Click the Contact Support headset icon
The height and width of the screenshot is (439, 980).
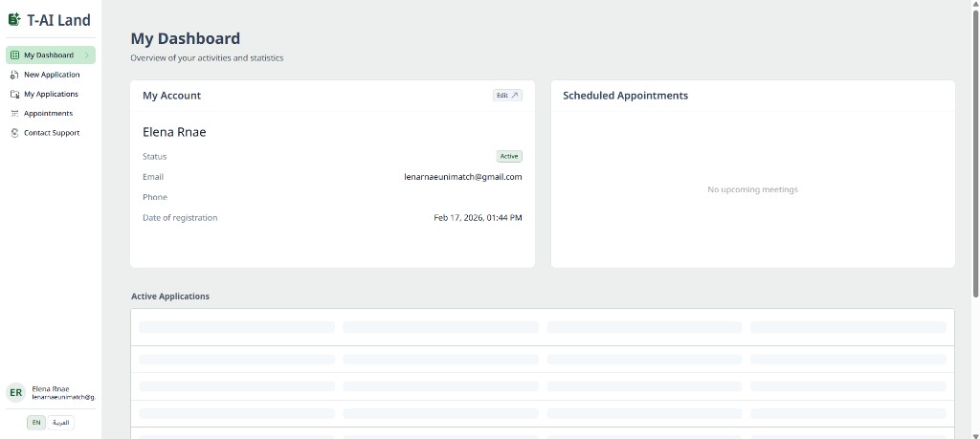[x=15, y=133]
